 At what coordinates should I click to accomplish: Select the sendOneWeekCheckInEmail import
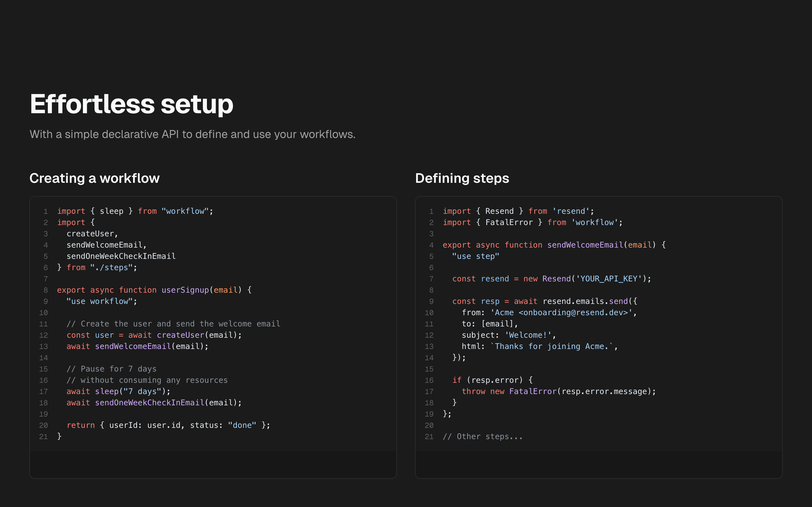(x=121, y=256)
